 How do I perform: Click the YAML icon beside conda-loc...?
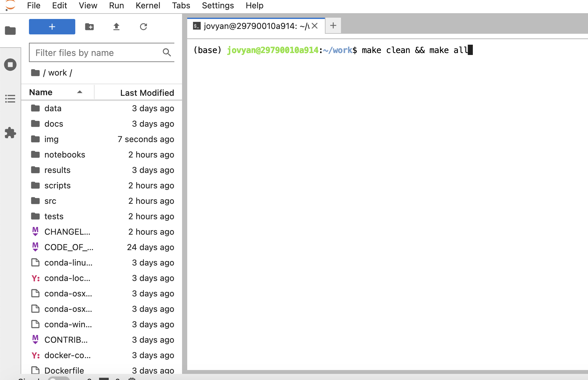(x=36, y=278)
